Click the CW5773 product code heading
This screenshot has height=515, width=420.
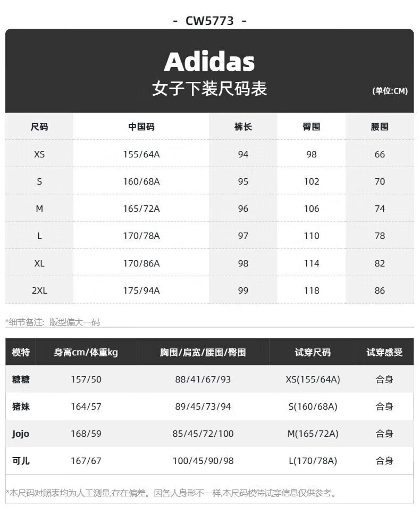pos(209,21)
